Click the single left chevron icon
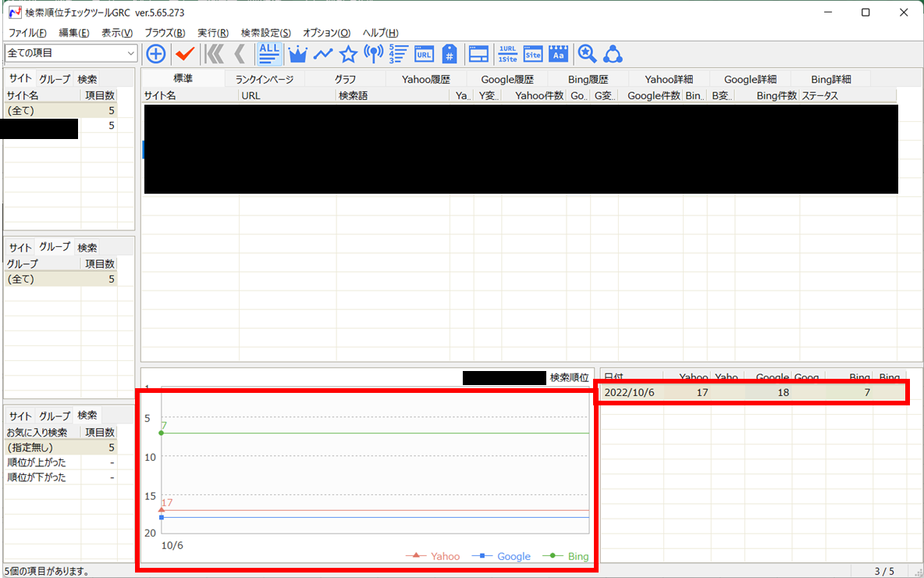Screen dimensions: 924x578 [239, 54]
